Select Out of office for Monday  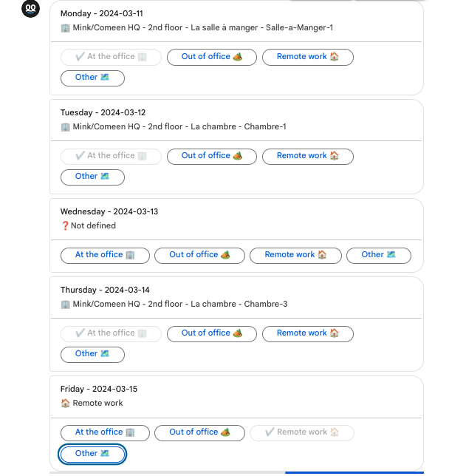(212, 57)
